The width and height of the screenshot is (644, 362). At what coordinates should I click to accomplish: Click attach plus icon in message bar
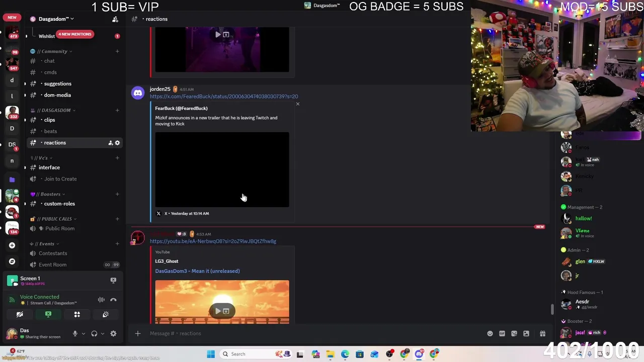[137, 333]
